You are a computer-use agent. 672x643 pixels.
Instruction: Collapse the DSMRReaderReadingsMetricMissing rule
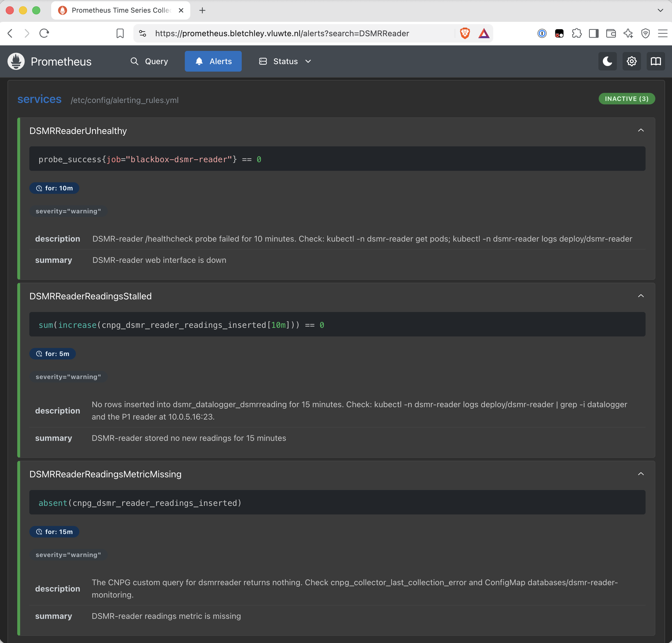pos(641,474)
